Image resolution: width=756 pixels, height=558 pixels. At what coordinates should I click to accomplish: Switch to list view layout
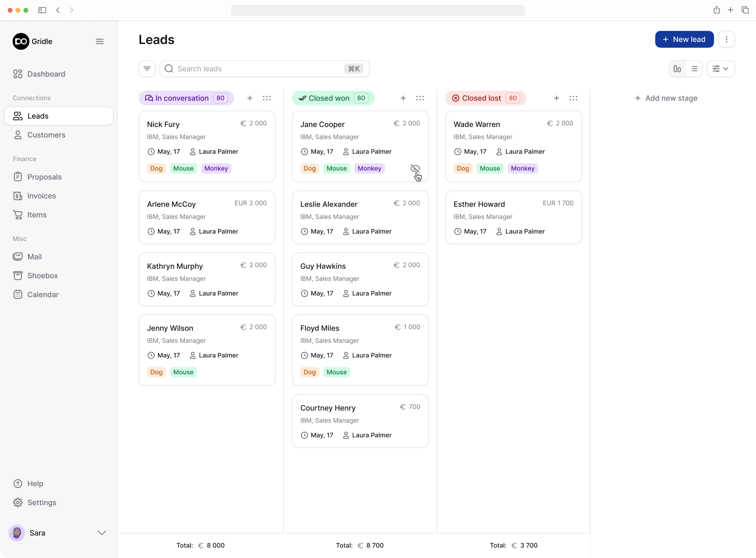(694, 69)
